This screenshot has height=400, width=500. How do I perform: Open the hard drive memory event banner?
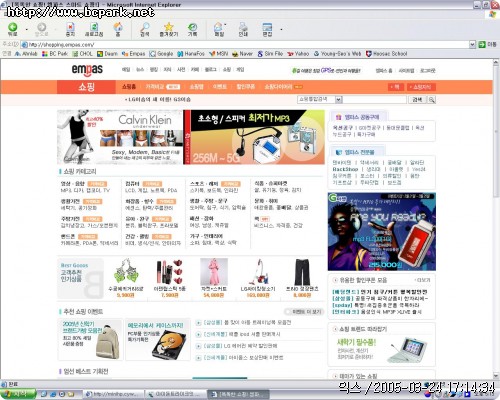[x=158, y=339]
